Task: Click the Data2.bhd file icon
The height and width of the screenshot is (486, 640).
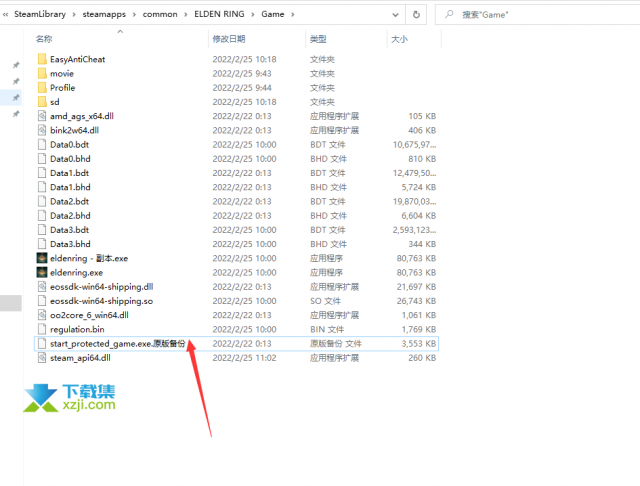Action: pos(42,215)
